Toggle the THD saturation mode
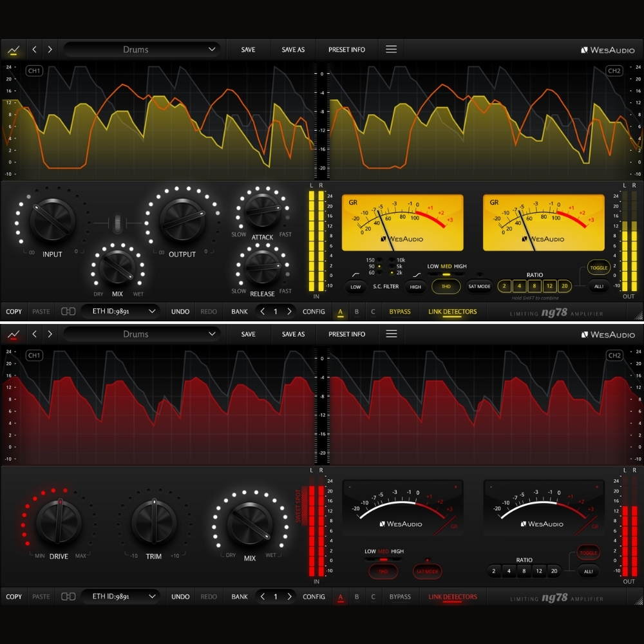 pos(446,287)
